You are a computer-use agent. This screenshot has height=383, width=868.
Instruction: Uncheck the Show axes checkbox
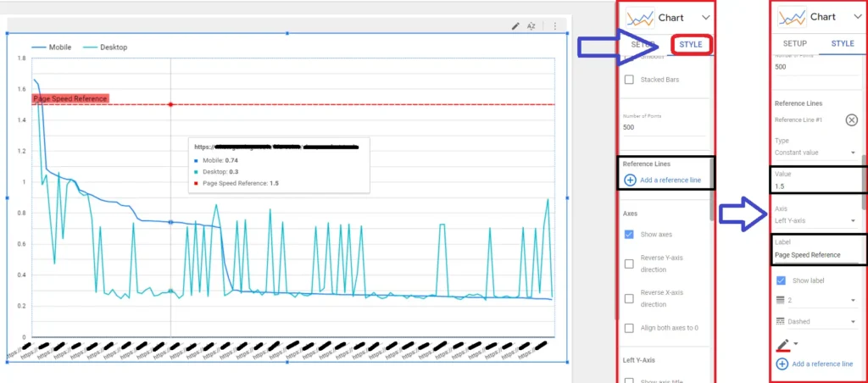(629, 235)
